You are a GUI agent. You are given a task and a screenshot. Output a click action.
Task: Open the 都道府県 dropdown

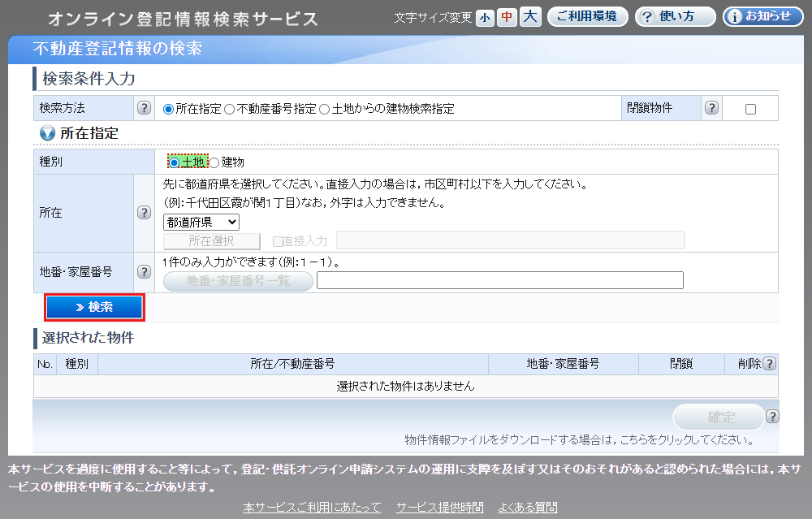[201, 222]
